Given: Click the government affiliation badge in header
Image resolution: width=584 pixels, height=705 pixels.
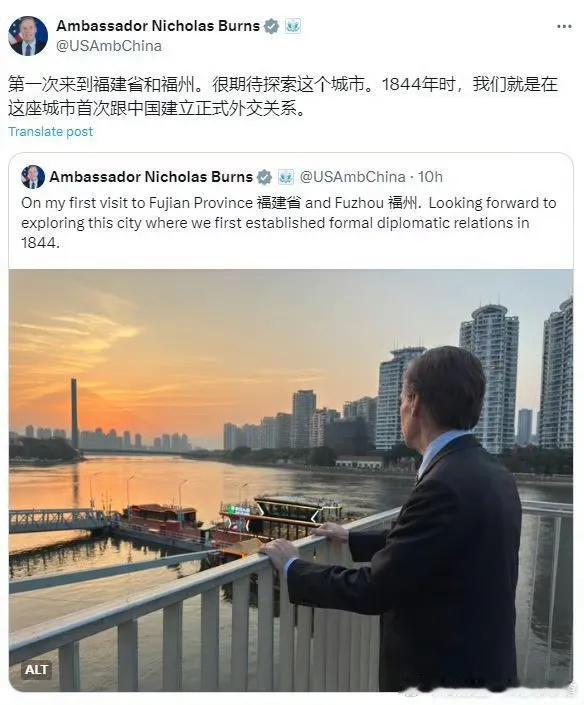Looking at the screenshot, I should 293,26.
